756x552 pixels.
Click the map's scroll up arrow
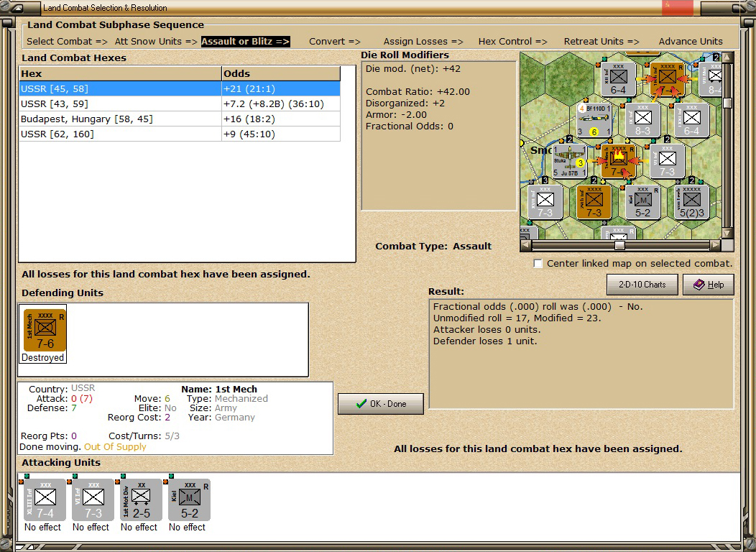click(727, 57)
